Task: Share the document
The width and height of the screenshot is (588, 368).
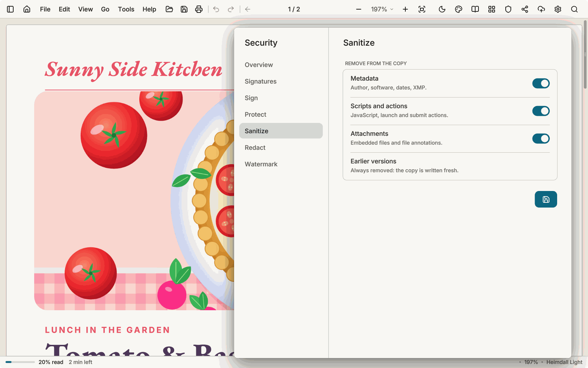Action: (x=525, y=9)
